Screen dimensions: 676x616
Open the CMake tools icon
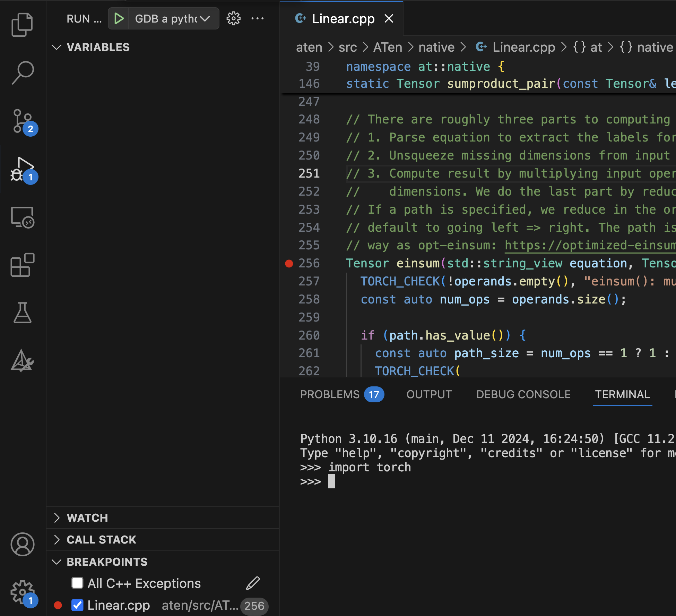click(x=22, y=361)
